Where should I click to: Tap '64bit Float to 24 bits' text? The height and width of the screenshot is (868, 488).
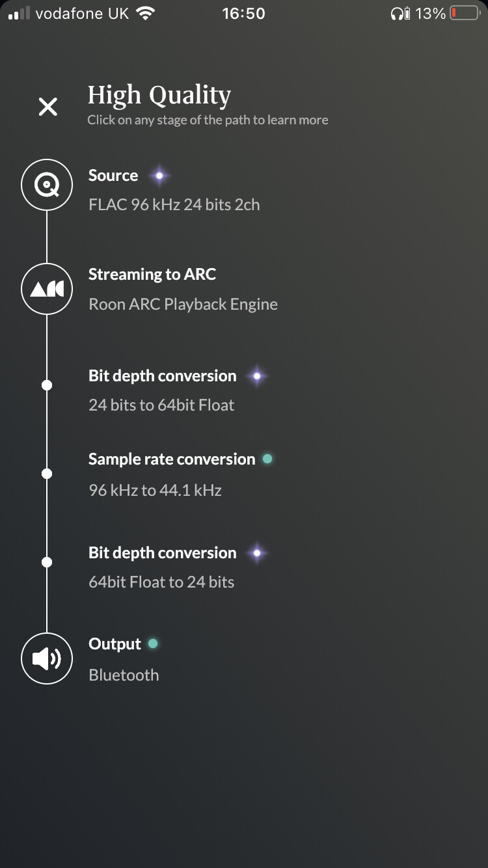coord(161,582)
